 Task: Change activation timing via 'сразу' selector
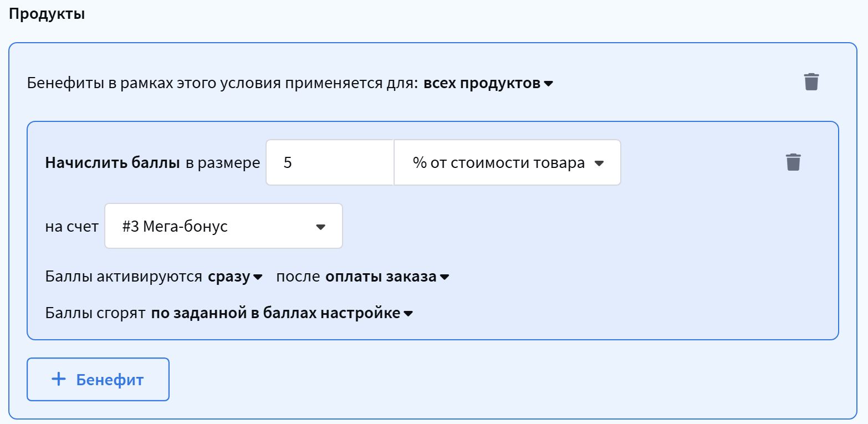click(229, 277)
